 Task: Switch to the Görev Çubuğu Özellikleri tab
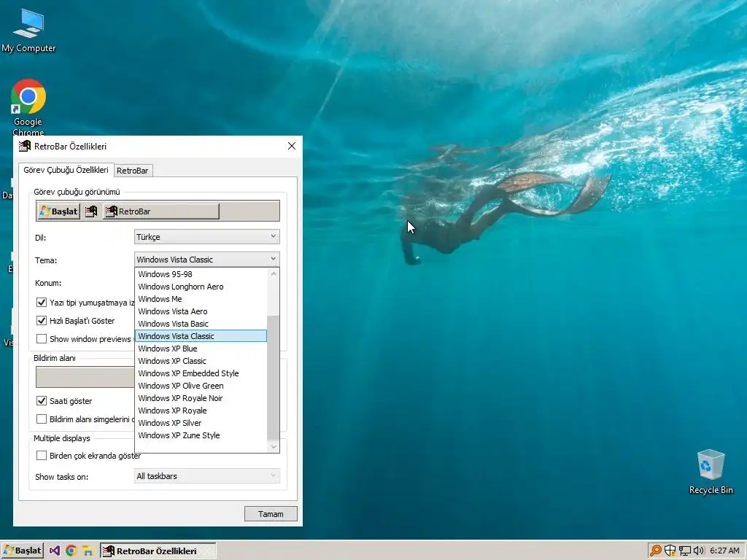point(66,170)
